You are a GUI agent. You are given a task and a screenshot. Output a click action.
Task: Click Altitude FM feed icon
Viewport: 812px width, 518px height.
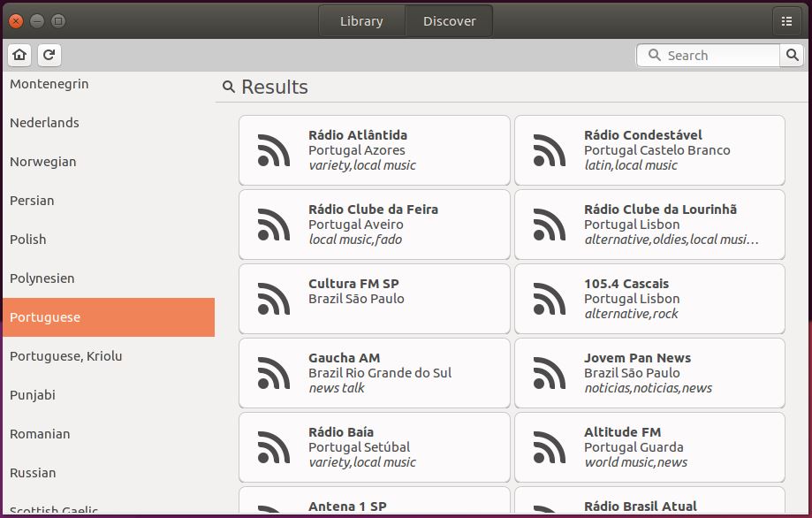pos(550,447)
